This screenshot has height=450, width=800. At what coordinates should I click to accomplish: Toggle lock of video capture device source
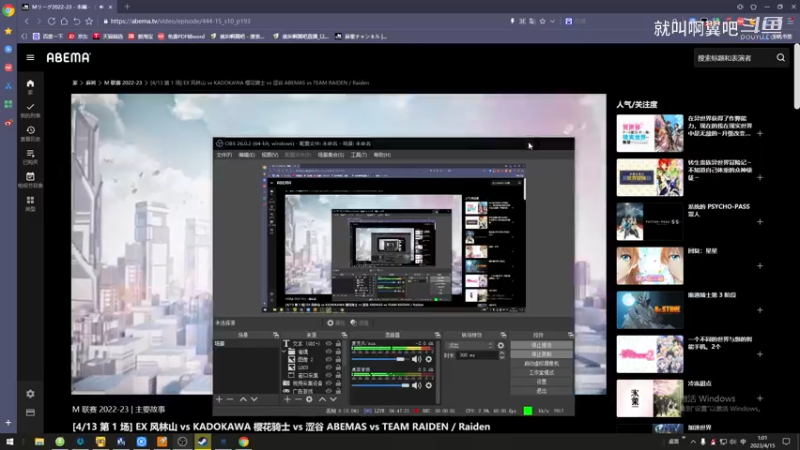point(338,383)
